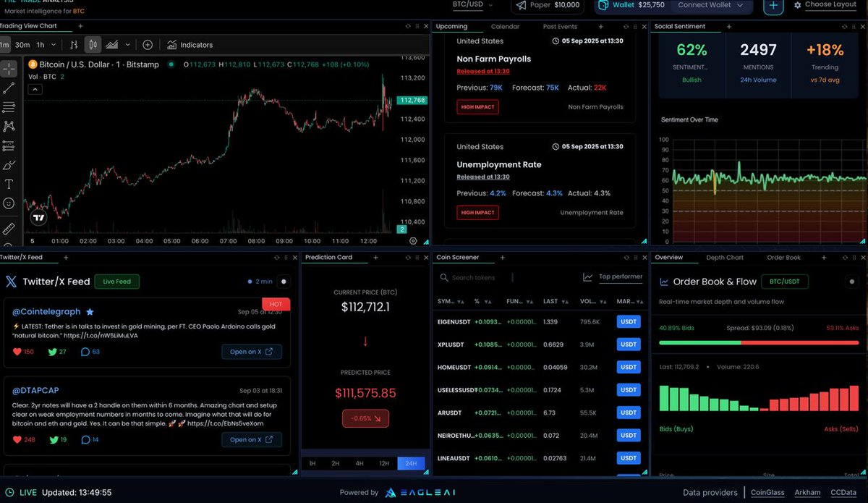868x503 pixels.
Task: Open the Fibonacci retracement tool
Action: point(9,107)
